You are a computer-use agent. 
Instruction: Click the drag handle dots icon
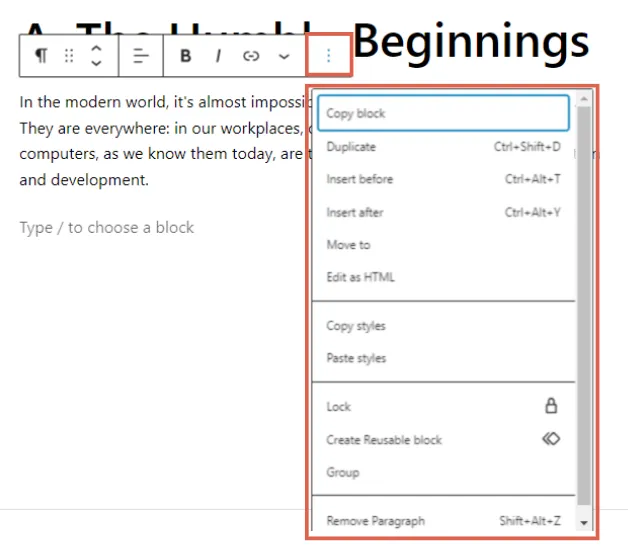point(69,56)
